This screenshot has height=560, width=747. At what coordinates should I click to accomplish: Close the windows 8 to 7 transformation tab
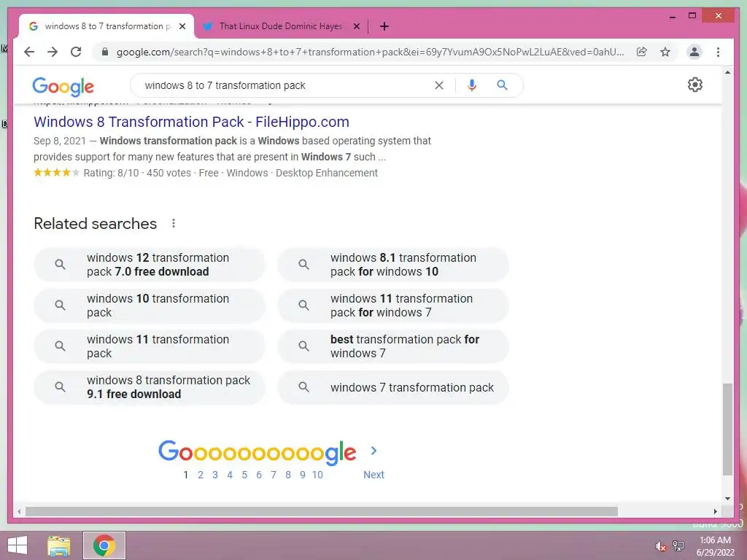click(182, 26)
